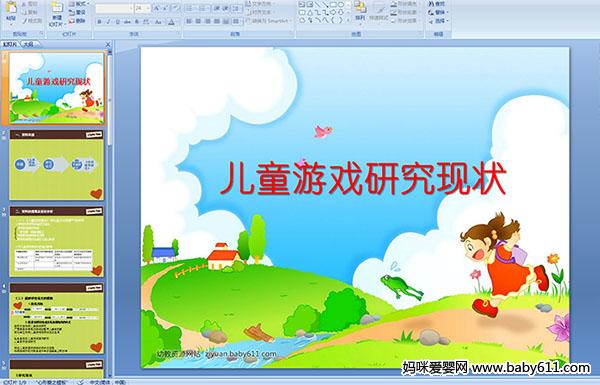Image resolution: width=600 pixels, height=385 pixels.
Task: Click the Arrange shapes icon
Action: point(360,11)
